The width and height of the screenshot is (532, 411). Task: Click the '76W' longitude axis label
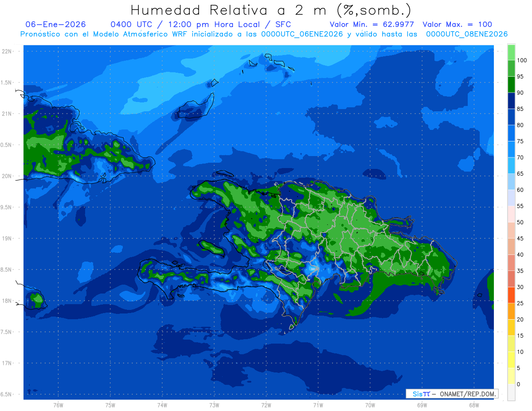58,405
